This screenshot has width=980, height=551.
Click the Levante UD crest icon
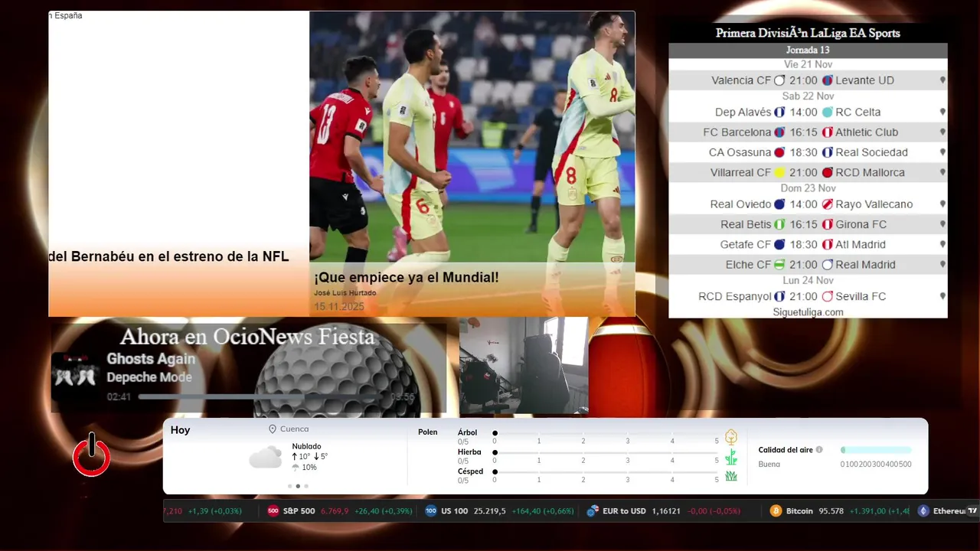pos(827,80)
